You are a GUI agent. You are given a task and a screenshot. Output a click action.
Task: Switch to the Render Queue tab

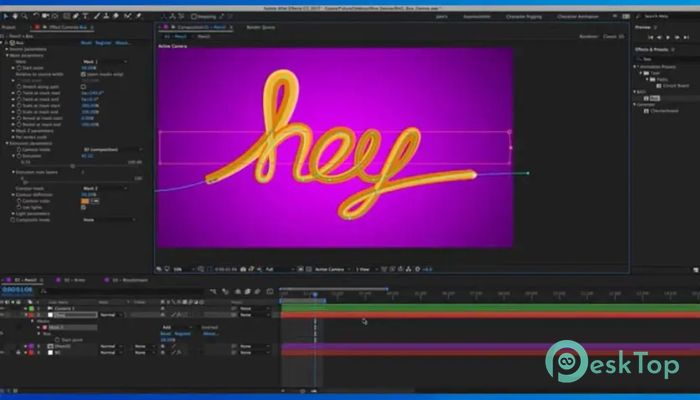point(261,27)
